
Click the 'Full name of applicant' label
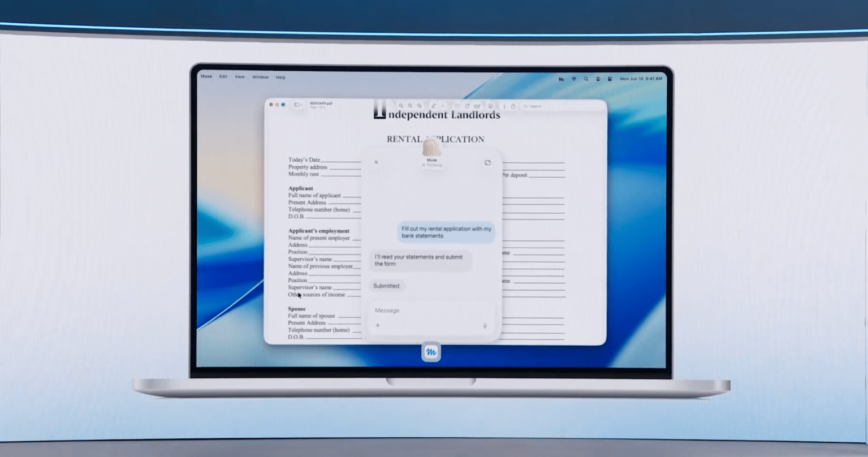point(314,196)
